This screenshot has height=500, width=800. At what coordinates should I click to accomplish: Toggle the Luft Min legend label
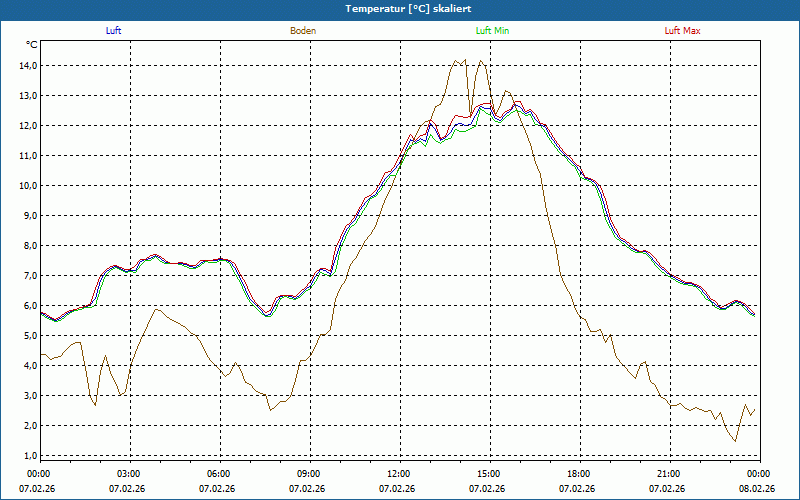(x=492, y=31)
